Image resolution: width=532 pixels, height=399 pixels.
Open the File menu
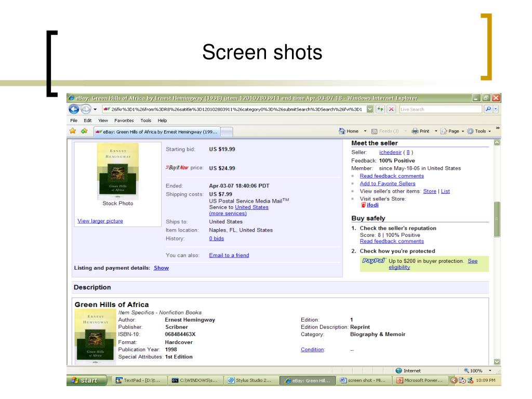[x=74, y=121]
